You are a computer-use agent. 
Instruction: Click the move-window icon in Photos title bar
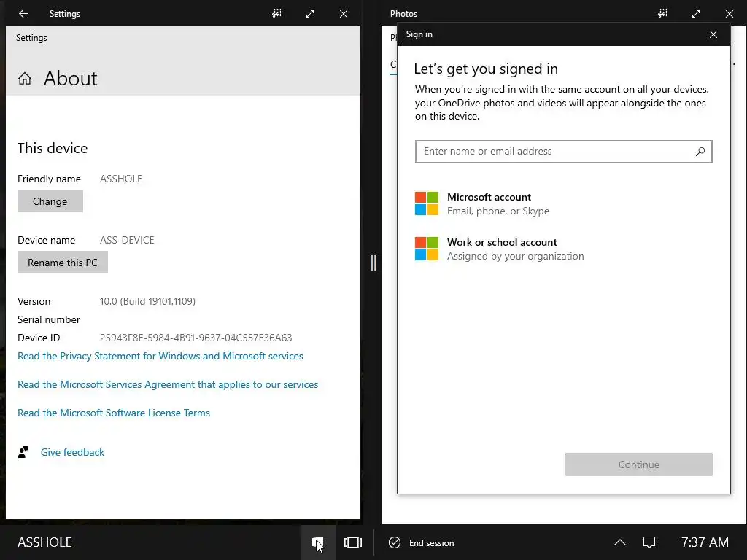[x=662, y=13]
